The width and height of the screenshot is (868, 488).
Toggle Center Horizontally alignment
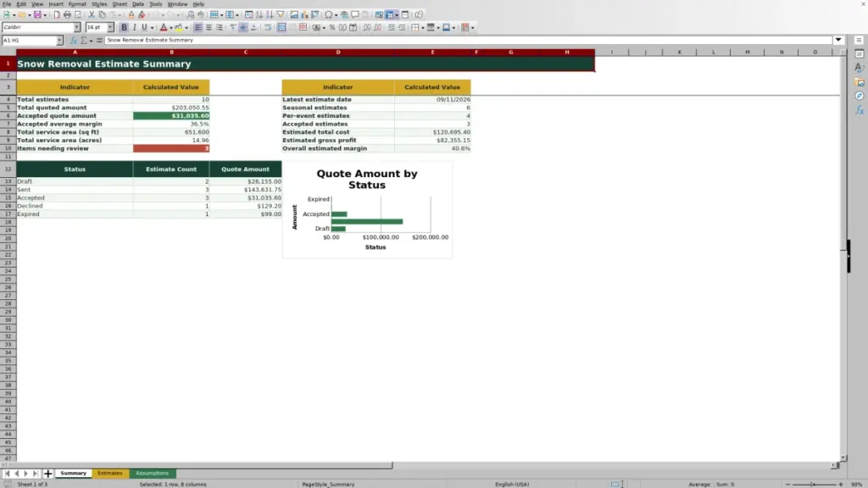click(x=209, y=27)
